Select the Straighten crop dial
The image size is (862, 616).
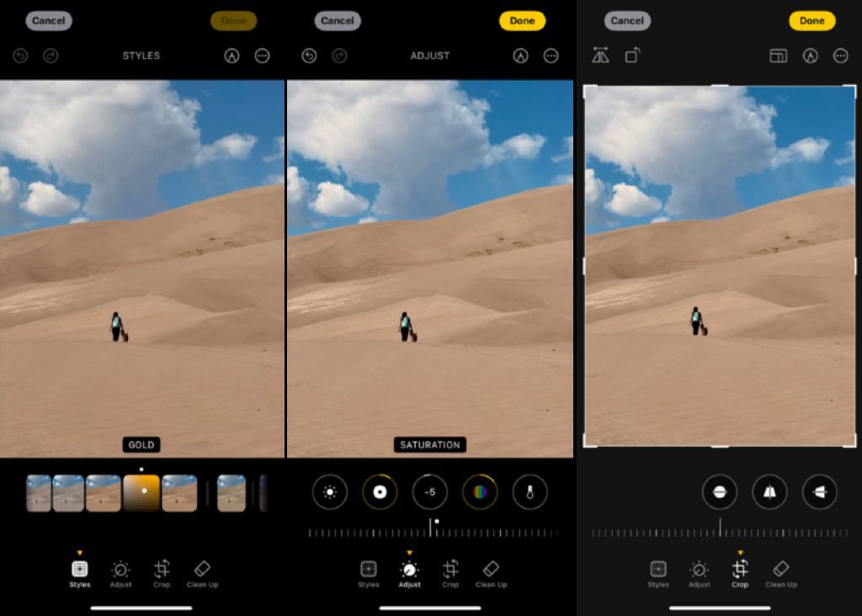pyautogui.click(x=720, y=491)
